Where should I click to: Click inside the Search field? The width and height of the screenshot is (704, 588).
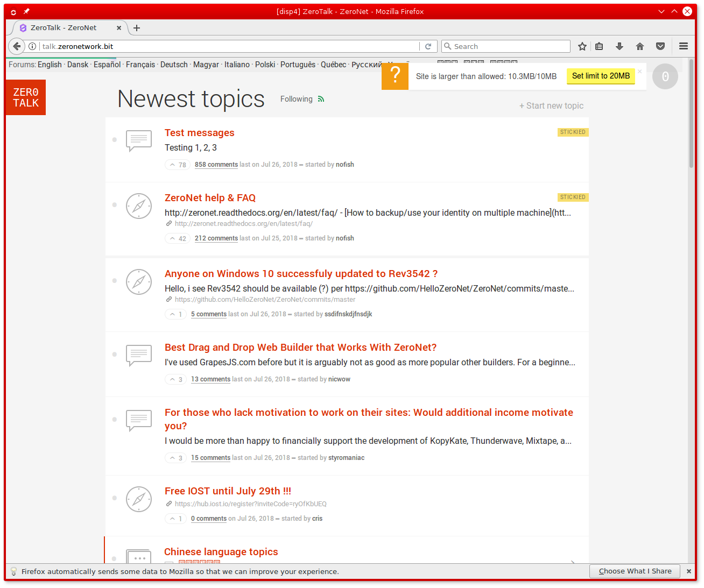[x=505, y=46]
